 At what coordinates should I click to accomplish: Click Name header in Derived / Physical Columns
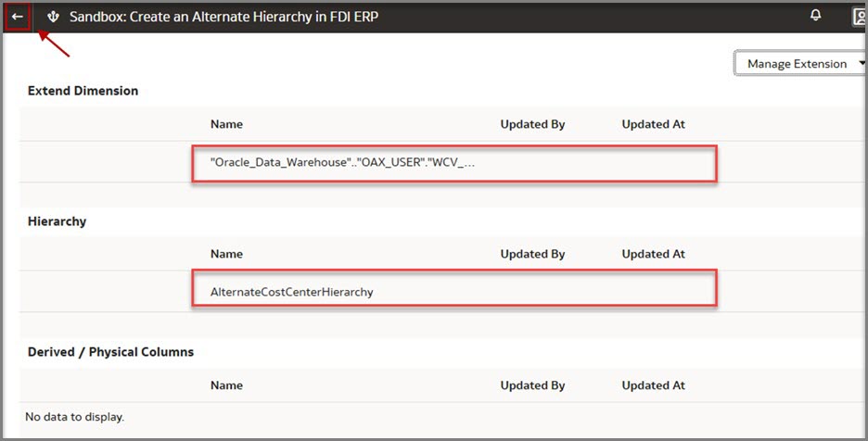click(x=226, y=385)
